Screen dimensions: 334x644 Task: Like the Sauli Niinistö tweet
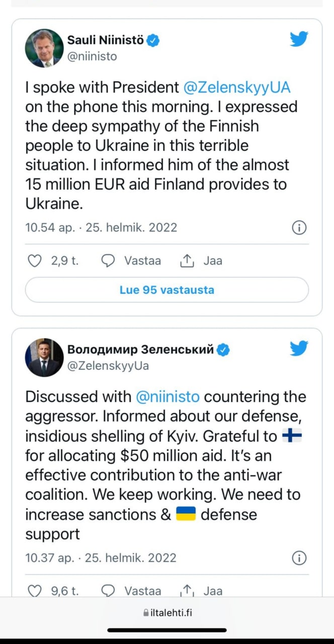click(x=34, y=261)
